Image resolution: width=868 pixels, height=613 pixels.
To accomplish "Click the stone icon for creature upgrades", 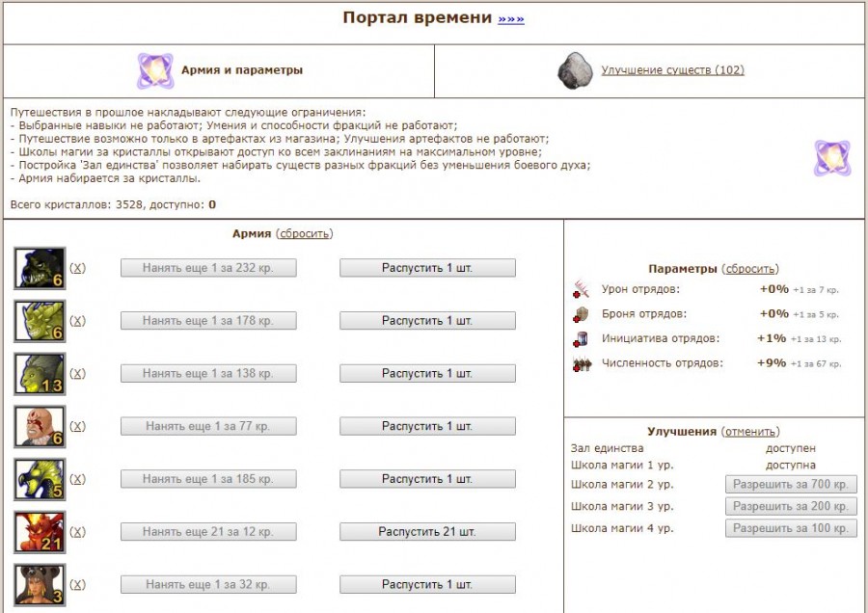I will coord(575,70).
